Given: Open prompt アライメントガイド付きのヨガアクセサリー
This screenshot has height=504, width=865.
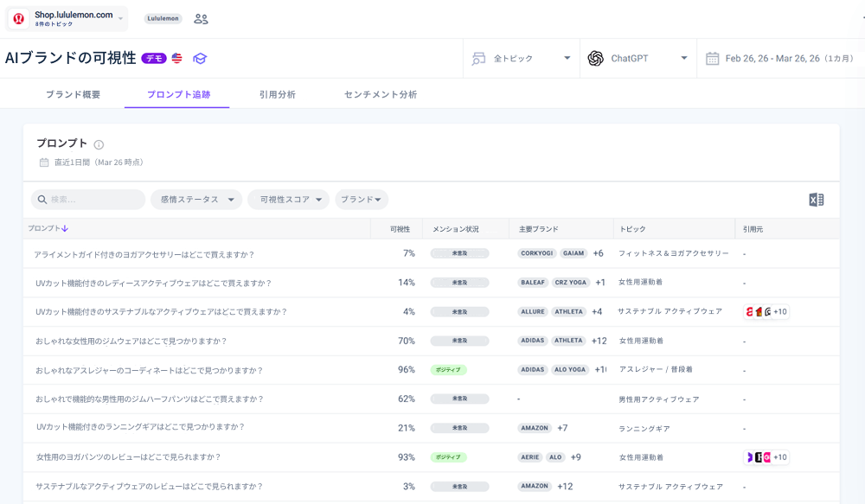Looking at the screenshot, I should 144,254.
